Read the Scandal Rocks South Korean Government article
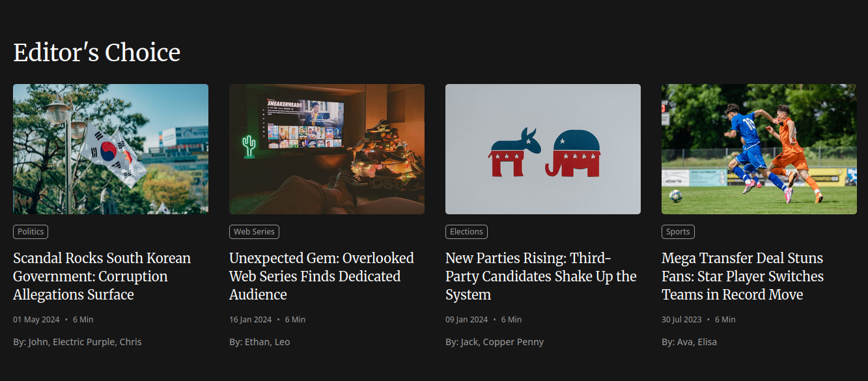Viewport: 868px width, 381px height. tap(102, 276)
